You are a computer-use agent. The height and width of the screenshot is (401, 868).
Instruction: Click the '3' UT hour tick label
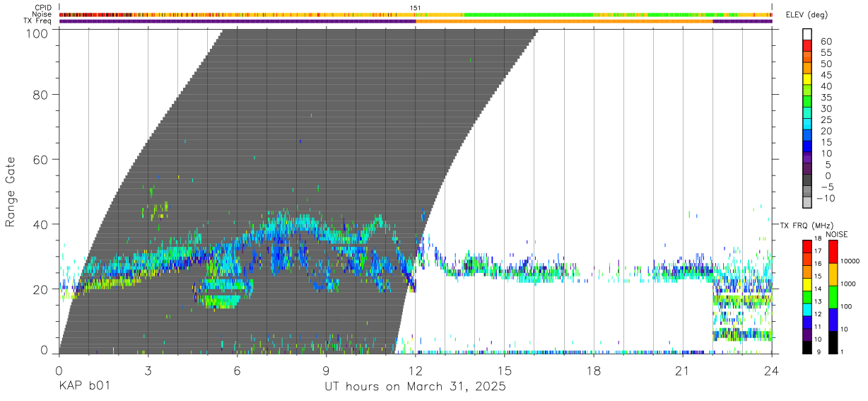click(x=148, y=371)
